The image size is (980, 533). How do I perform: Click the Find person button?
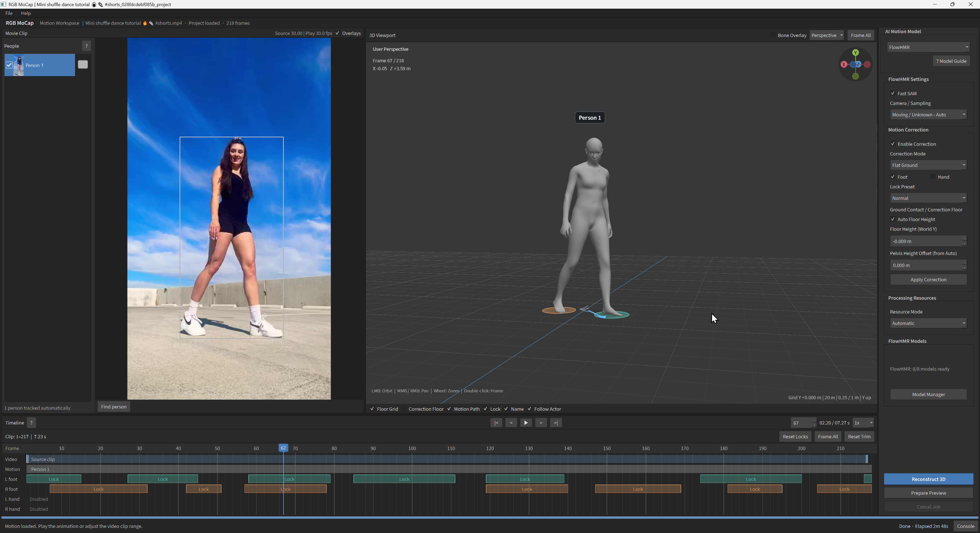pyautogui.click(x=114, y=407)
